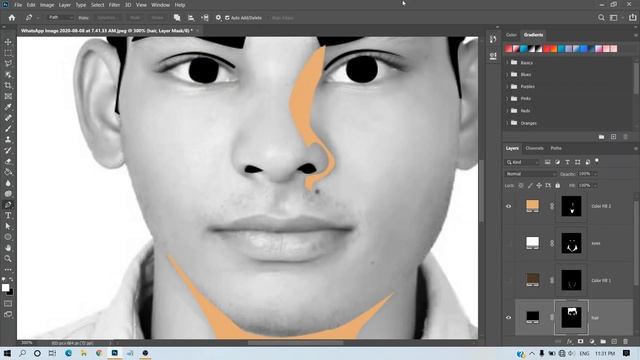Toggle lock transparent pixels
This screenshot has height=360, width=640.
[521, 185]
